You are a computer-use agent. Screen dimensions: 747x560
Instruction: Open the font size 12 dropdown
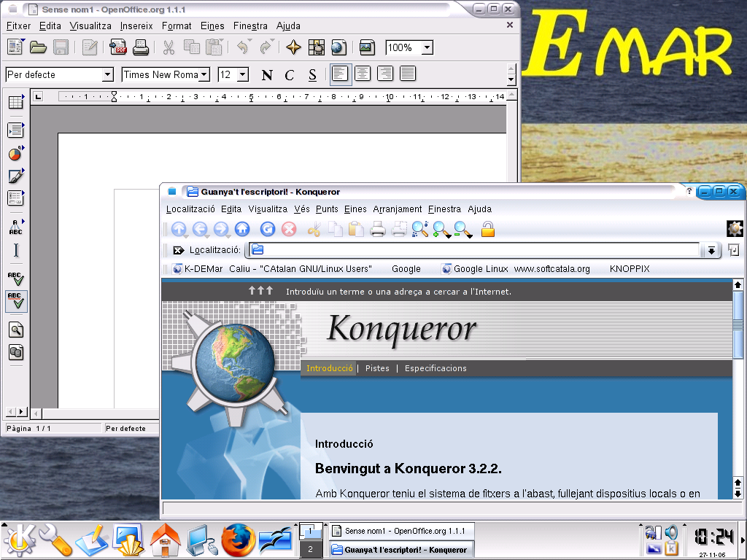coord(242,74)
